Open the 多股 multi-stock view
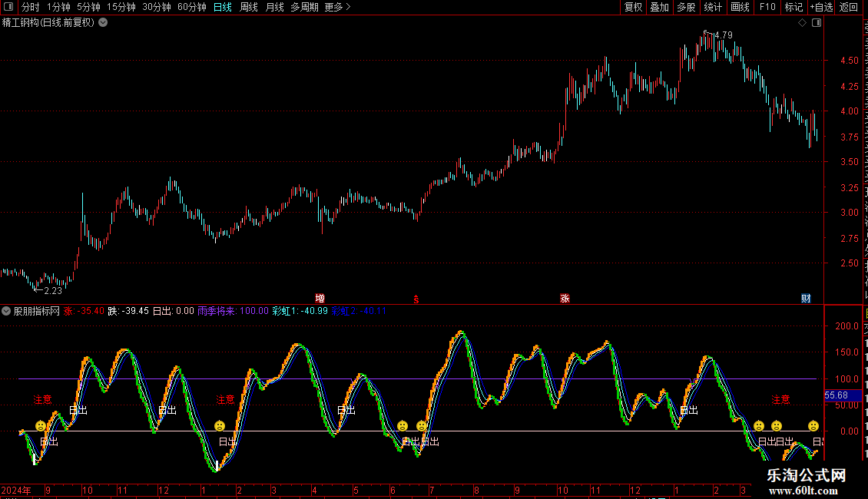The width and height of the screenshot is (868, 499). pos(686,7)
